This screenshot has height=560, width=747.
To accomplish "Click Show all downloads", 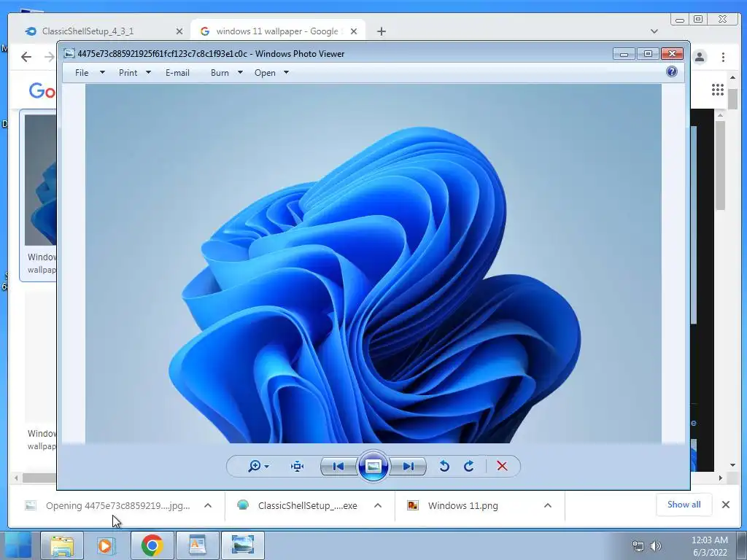I will (684, 505).
